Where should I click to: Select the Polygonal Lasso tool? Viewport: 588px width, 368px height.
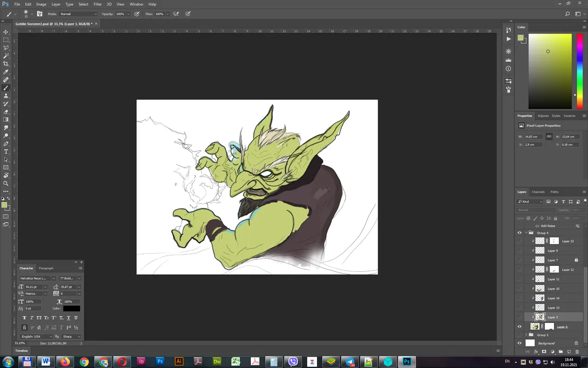point(6,48)
